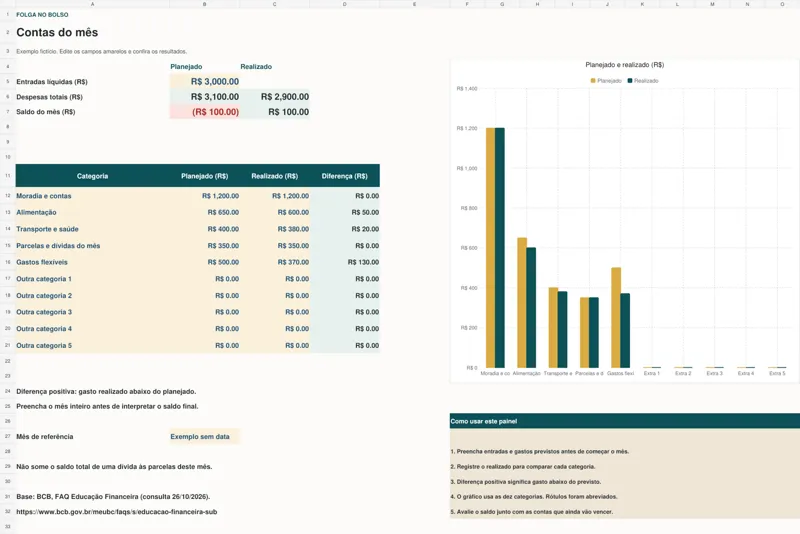Viewport: 800px width, 534px height.
Task: Select the Outra categoria 3 cell
Action: coord(92,312)
